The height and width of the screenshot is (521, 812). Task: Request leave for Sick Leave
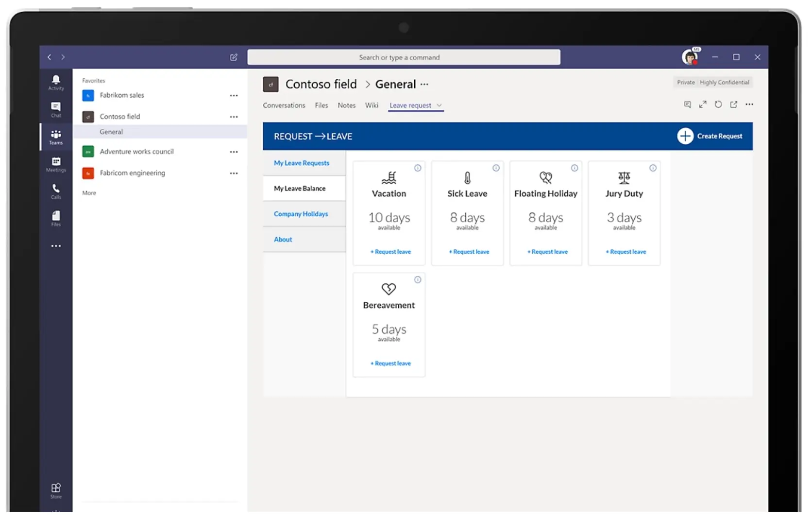click(x=469, y=252)
